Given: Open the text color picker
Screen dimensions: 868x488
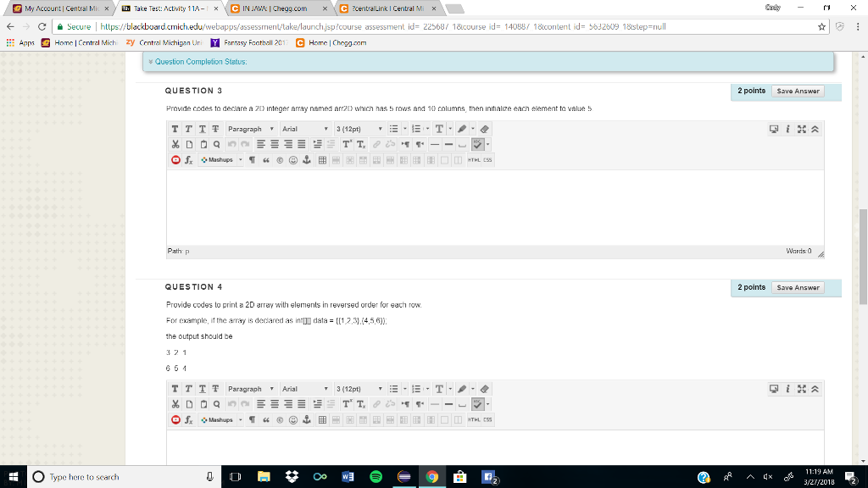Looking at the screenshot, I should 439,129.
